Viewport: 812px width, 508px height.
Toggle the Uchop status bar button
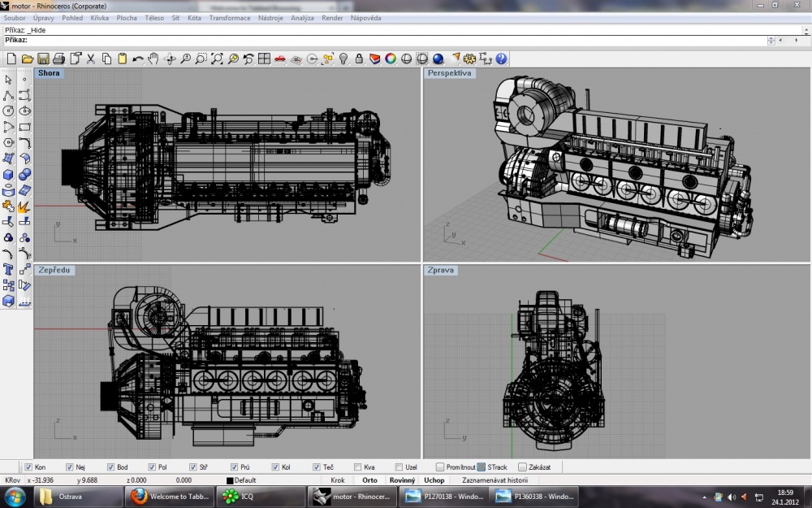coord(434,480)
